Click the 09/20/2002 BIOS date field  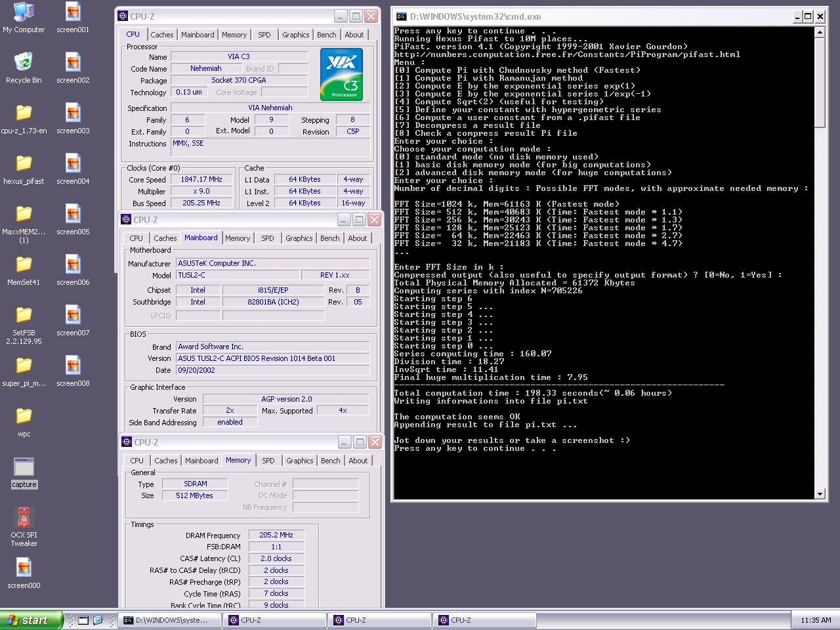(x=273, y=370)
